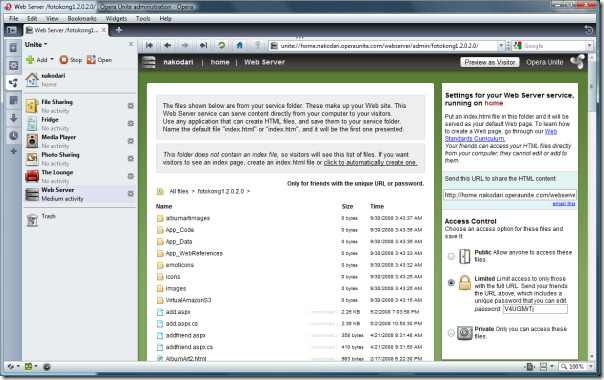Click the home breadcrumb in the header
The width and height of the screenshot is (604, 380).
point(220,62)
